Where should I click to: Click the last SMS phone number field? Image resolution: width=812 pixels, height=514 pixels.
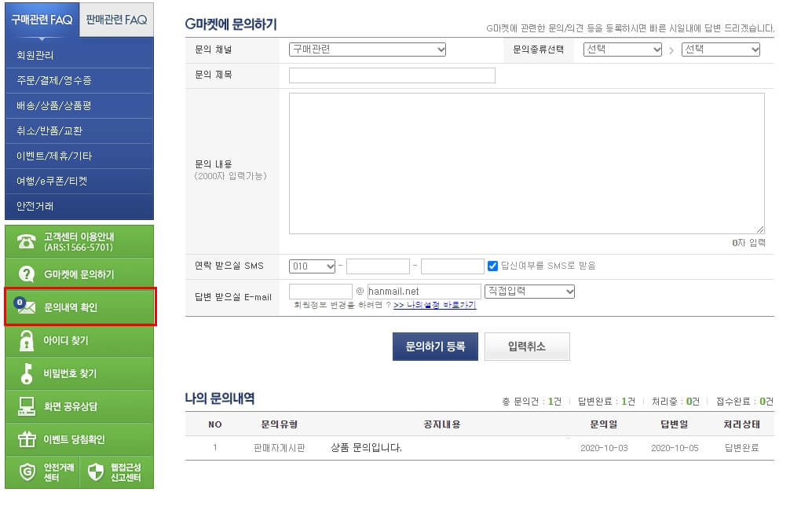452,266
